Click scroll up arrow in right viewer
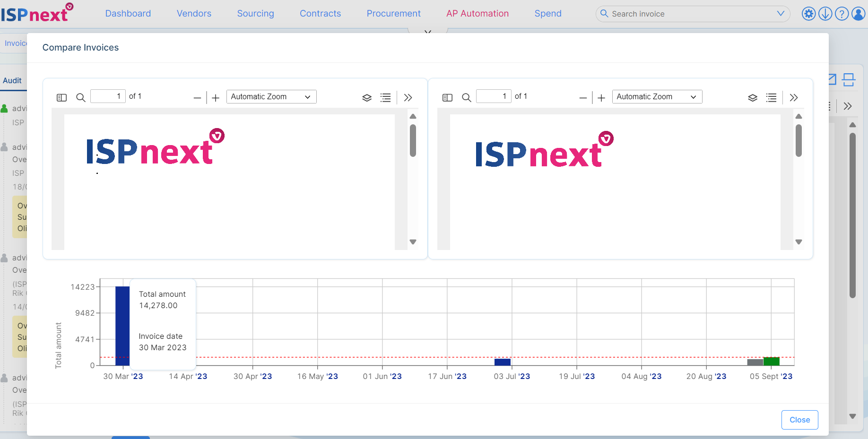Image resolution: width=868 pixels, height=439 pixels. click(x=799, y=116)
